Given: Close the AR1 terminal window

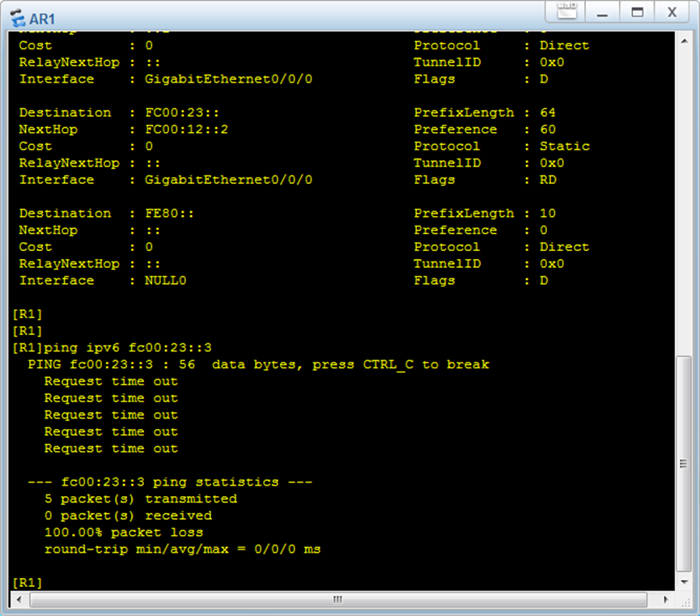Looking at the screenshot, I should [x=672, y=12].
